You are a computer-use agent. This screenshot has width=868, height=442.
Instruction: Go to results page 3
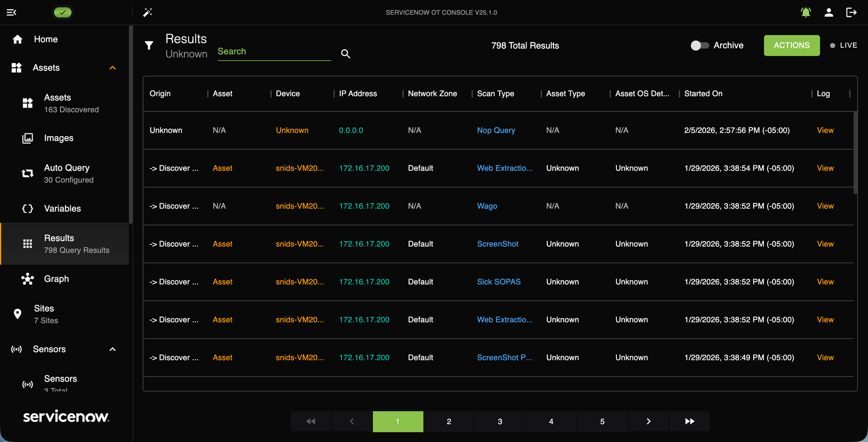tap(500, 422)
